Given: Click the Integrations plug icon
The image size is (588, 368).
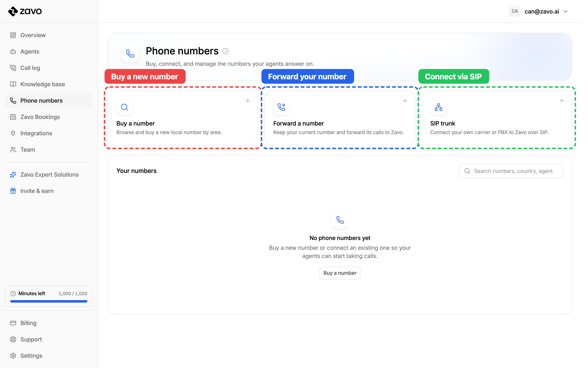Looking at the screenshot, I should point(13,133).
